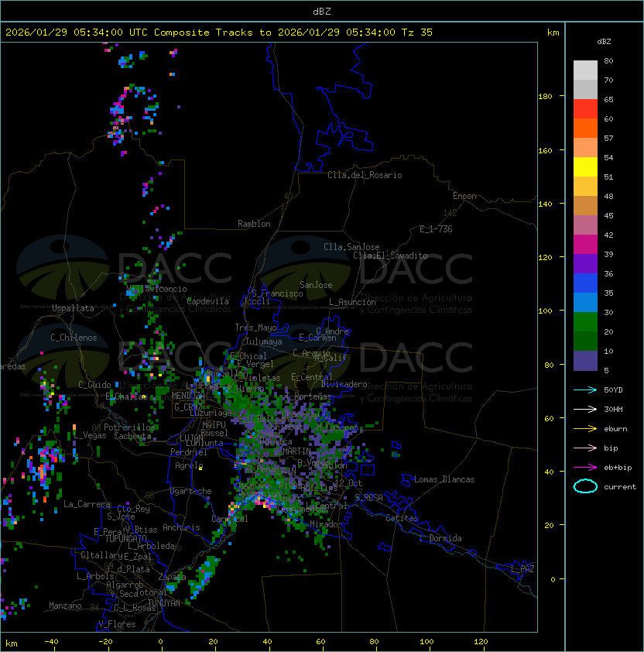Click the 'Manzano' map label
The width and height of the screenshot is (644, 652).
[65, 606]
